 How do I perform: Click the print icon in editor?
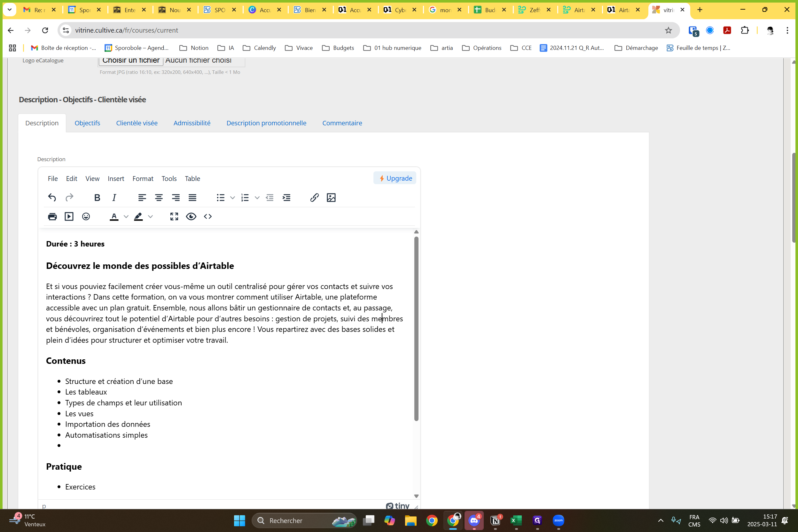52,216
